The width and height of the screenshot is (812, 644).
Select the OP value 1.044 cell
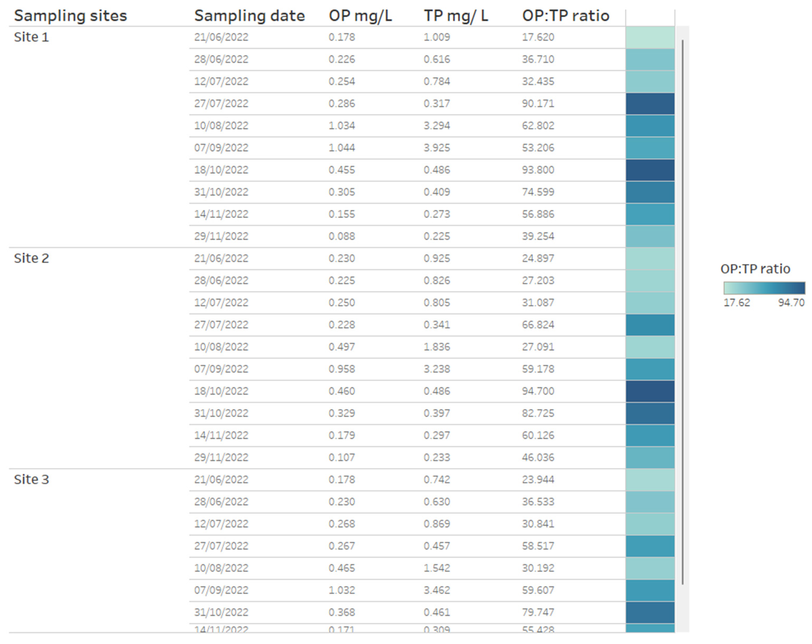coord(342,148)
